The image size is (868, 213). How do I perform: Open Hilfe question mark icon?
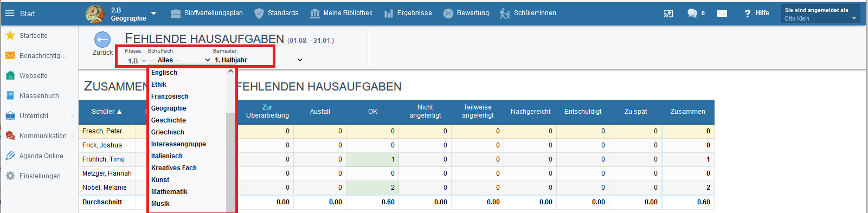coord(748,14)
